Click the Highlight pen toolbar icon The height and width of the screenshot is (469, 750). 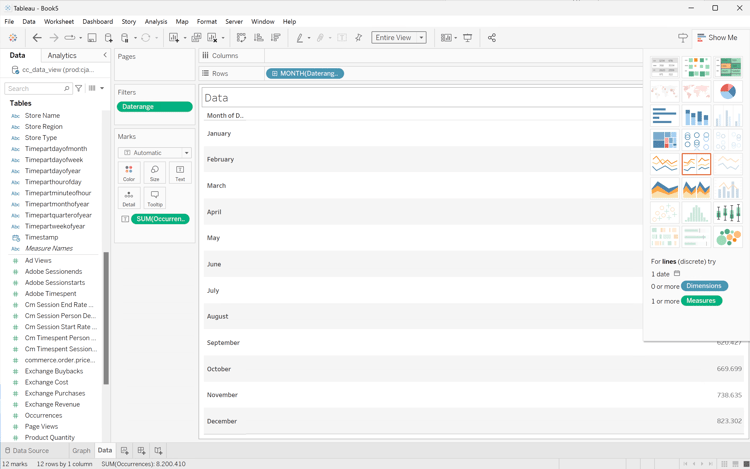(x=299, y=38)
